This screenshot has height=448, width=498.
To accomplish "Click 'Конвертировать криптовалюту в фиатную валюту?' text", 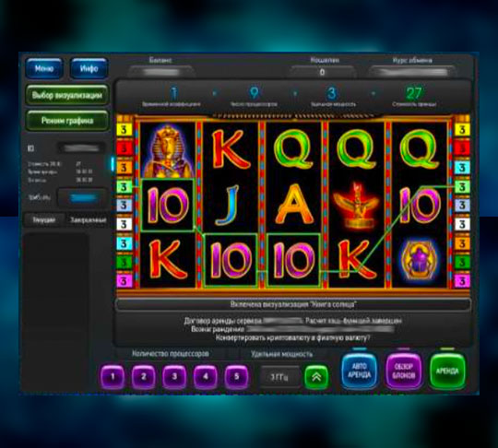I will click(x=292, y=337).
